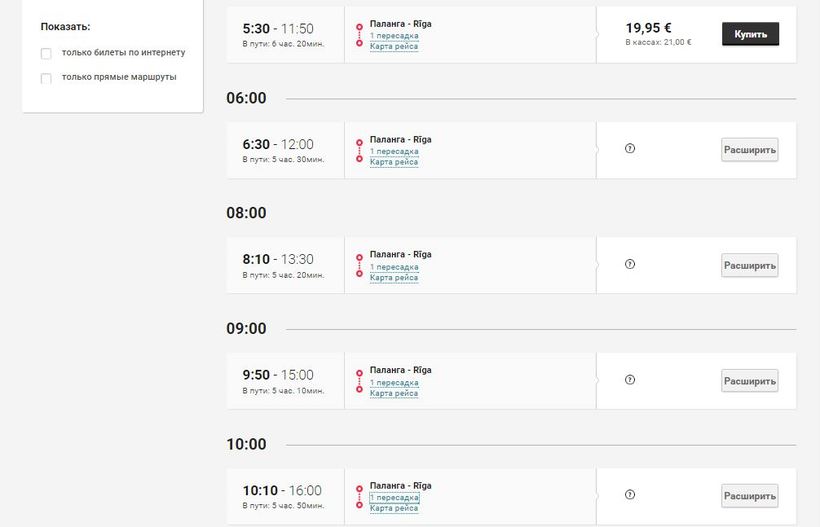Expand the 6:30 - 12:00 trip with Расширить
The image size is (820, 527).
point(750,150)
